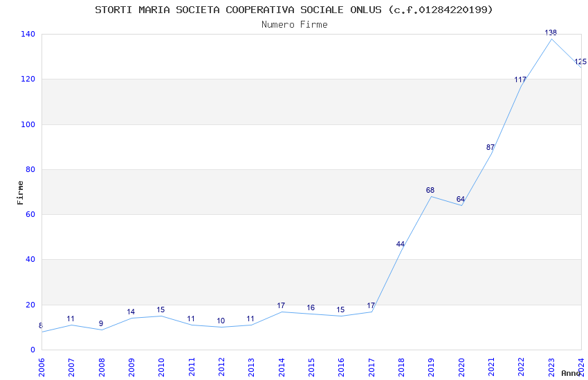Click the data label 15 above 2010
Image resolution: width=588 pixels, height=380 pixels.
160,310
